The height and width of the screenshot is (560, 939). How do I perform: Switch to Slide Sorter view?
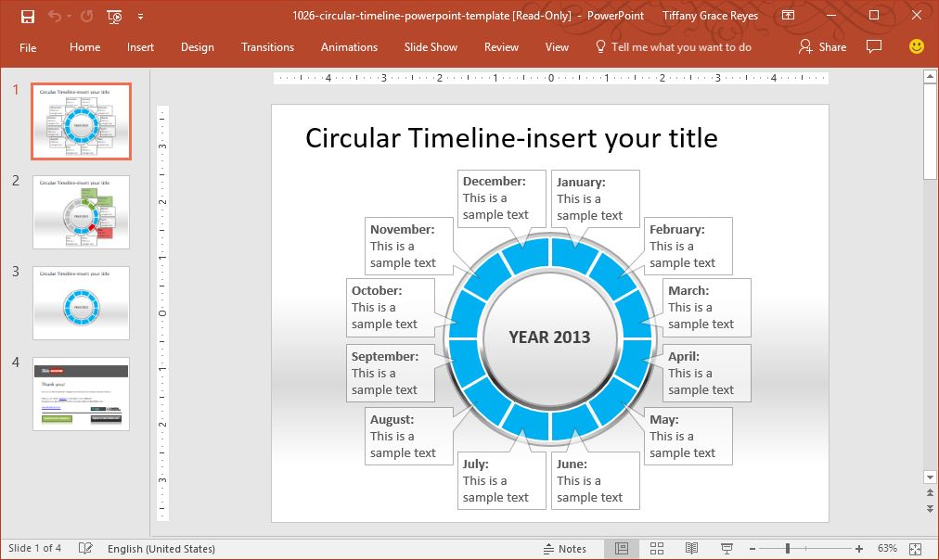657,549
